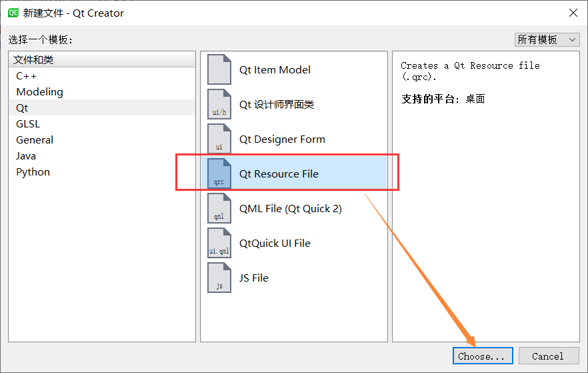Select the Qt category
Screen dimensions: 588x373
(101, 108)
